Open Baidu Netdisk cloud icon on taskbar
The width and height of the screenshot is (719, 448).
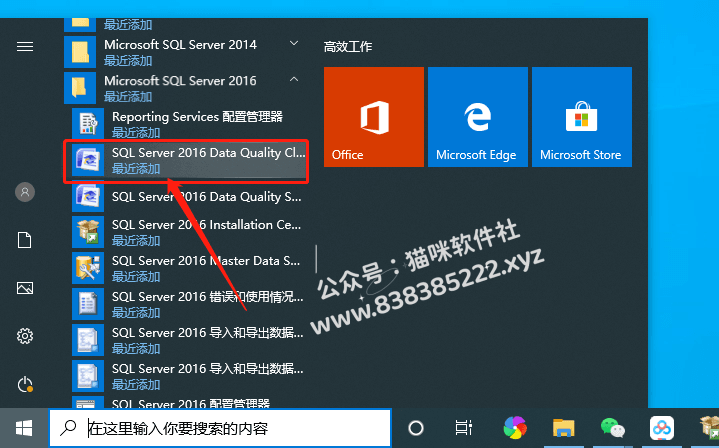pyautogui.click(x=662, y=428)
